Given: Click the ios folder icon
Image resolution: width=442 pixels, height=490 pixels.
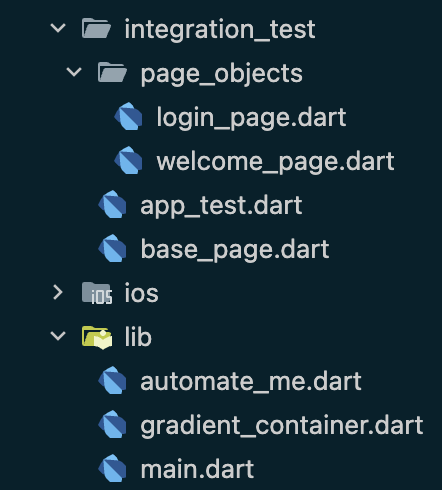Looking at the screenshot, I should (97, 293).
